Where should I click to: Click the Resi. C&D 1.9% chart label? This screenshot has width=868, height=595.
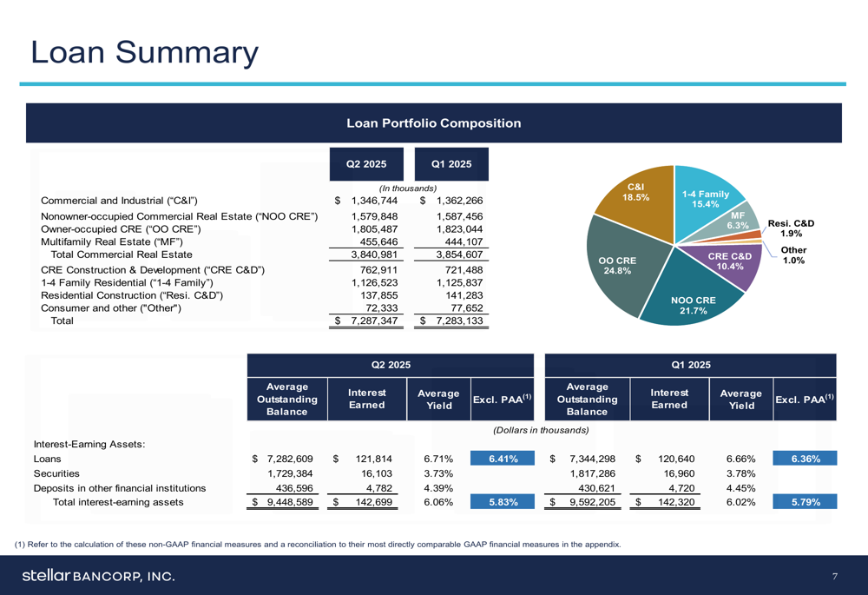point(791,228)
